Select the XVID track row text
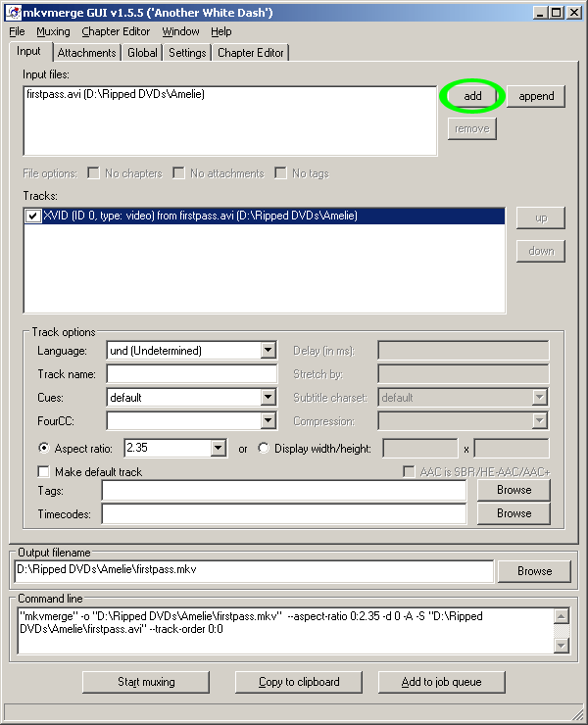 coord(200,216)
